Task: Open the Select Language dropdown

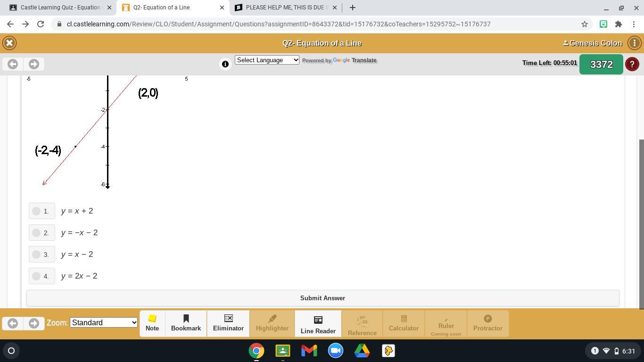Action: tap(267, 60)
